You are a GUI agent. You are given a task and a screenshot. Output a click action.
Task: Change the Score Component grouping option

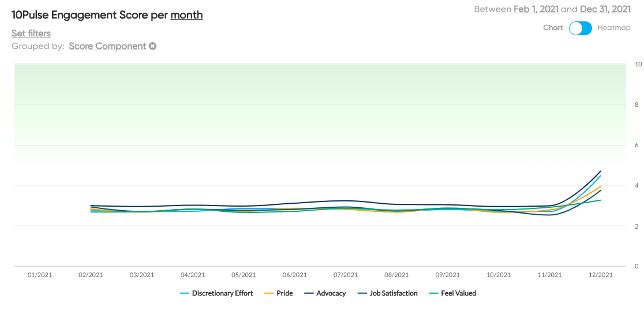107,46
